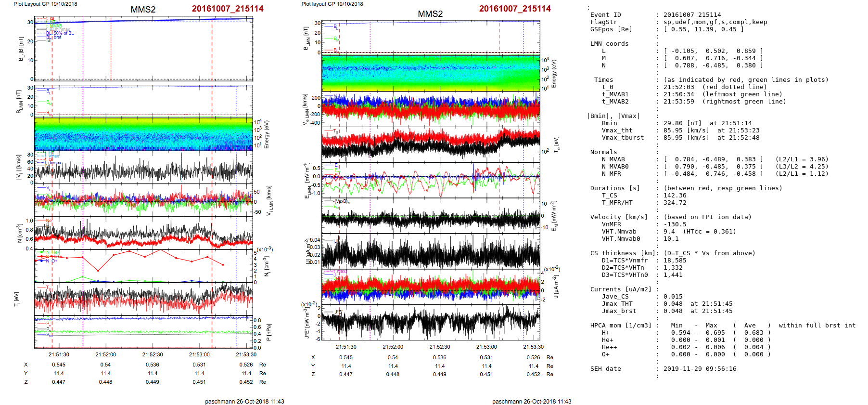Image resolution: width=868 pixels, height=405 pixels.
Task: Select the N MVAB normal vector row
Action: click(713, 159)
